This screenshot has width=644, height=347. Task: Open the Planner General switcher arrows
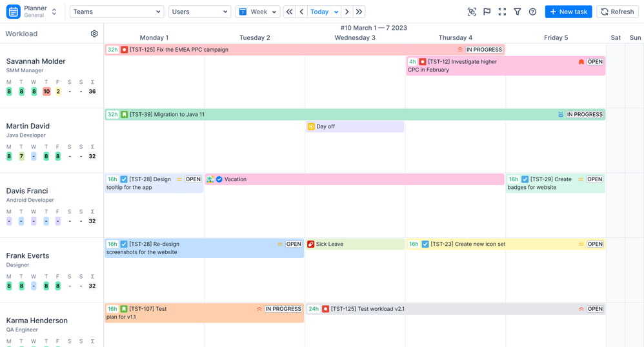(x=54, y=12)
